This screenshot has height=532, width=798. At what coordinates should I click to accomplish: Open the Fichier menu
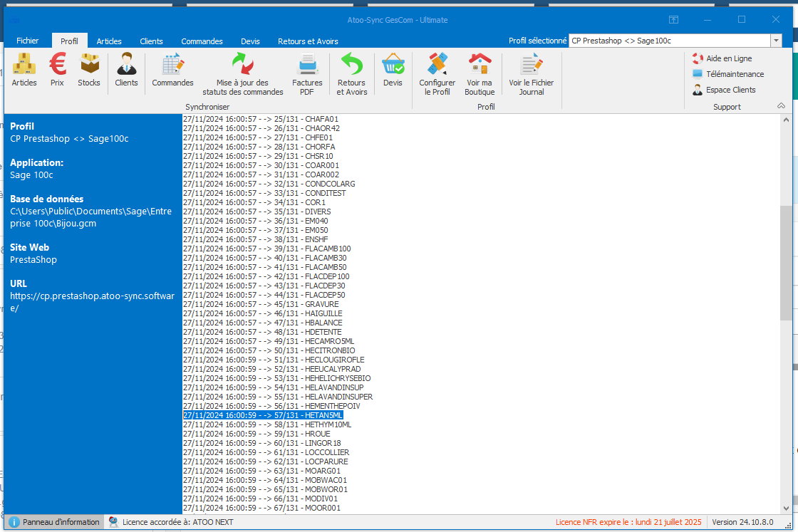(28, 41)
